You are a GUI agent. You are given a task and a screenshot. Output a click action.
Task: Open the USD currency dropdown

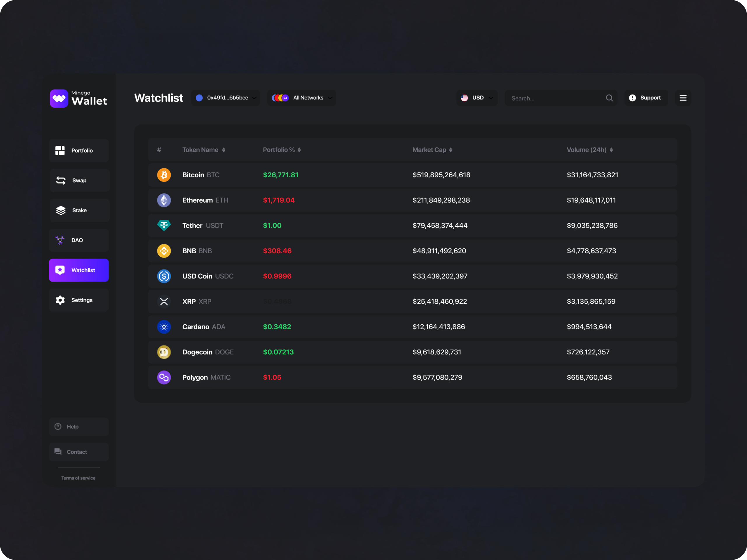pyautogui.click(x=477, y=98)
